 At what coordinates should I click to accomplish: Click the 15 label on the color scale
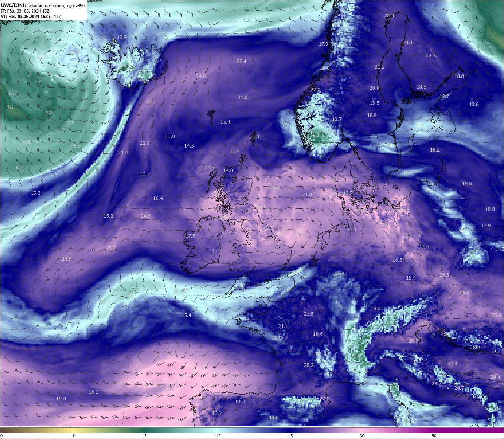290,436
